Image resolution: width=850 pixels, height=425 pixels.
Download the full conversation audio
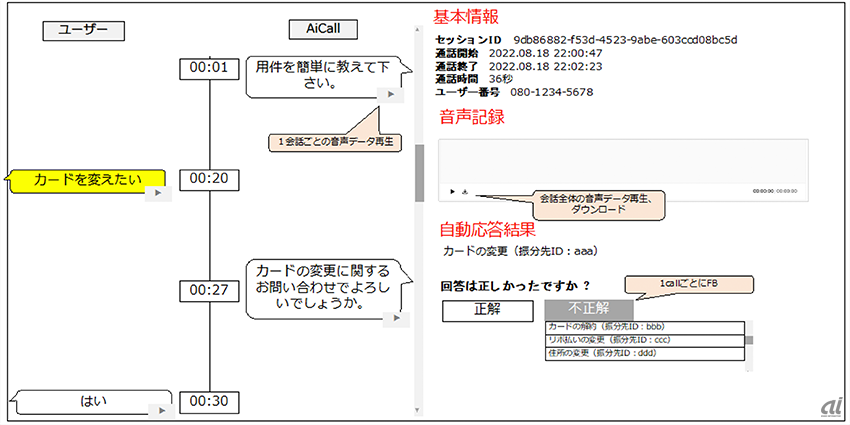[x=465, y=191]
